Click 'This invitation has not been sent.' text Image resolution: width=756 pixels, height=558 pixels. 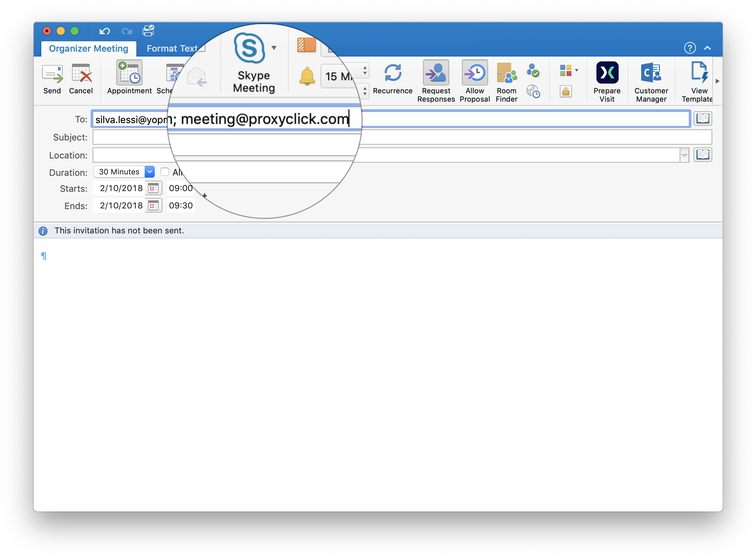point(119,231)
